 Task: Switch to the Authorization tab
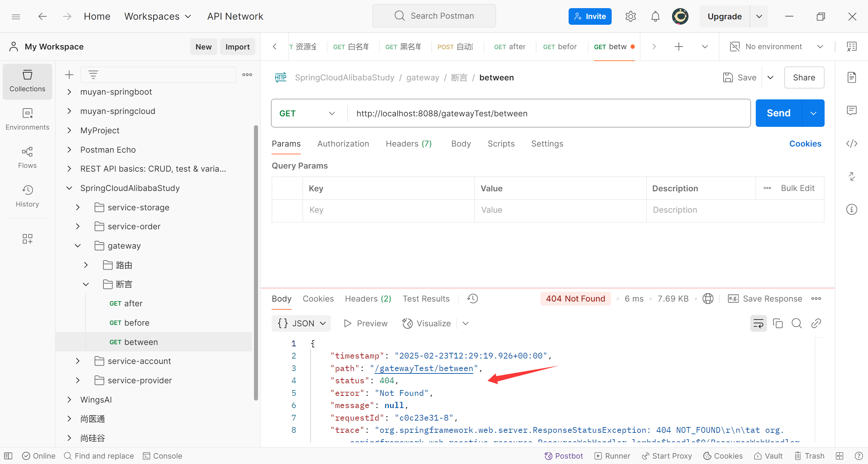(x=343, y=144)
